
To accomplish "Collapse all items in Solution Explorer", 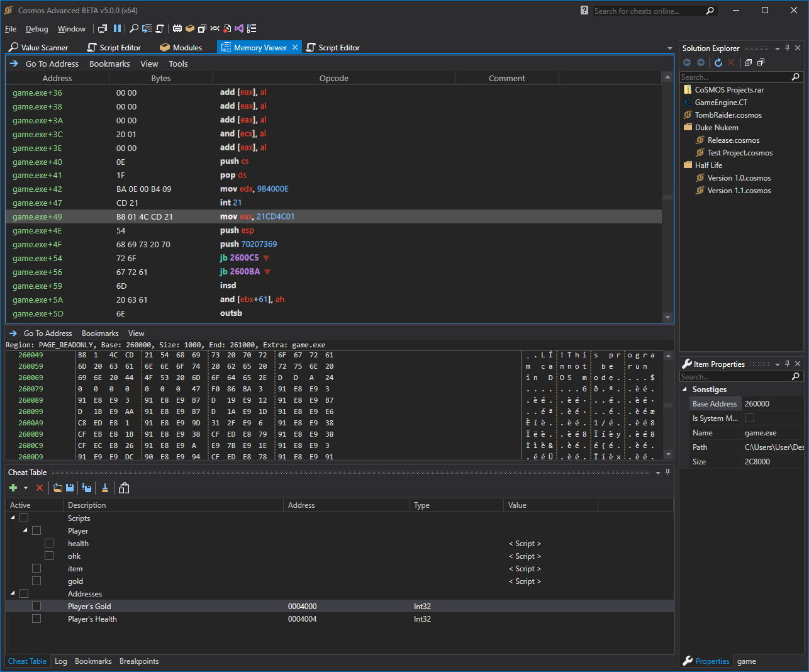I will (760, 62).
